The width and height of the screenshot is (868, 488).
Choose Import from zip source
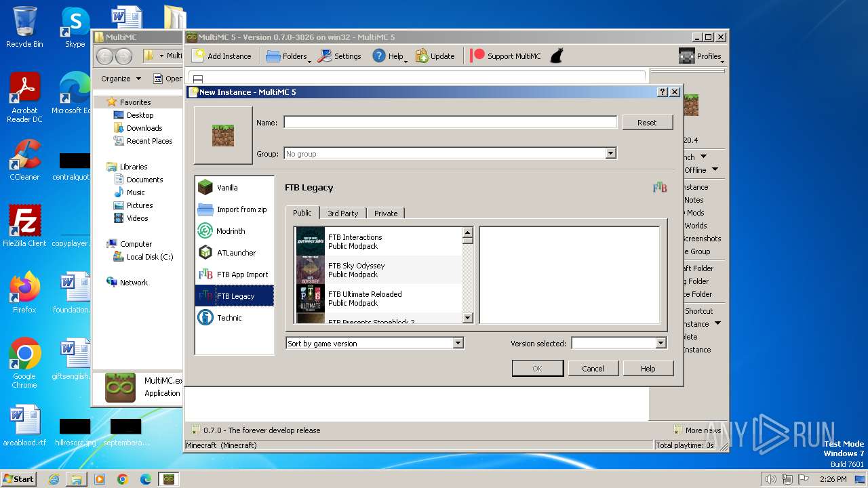pos(234,209)
